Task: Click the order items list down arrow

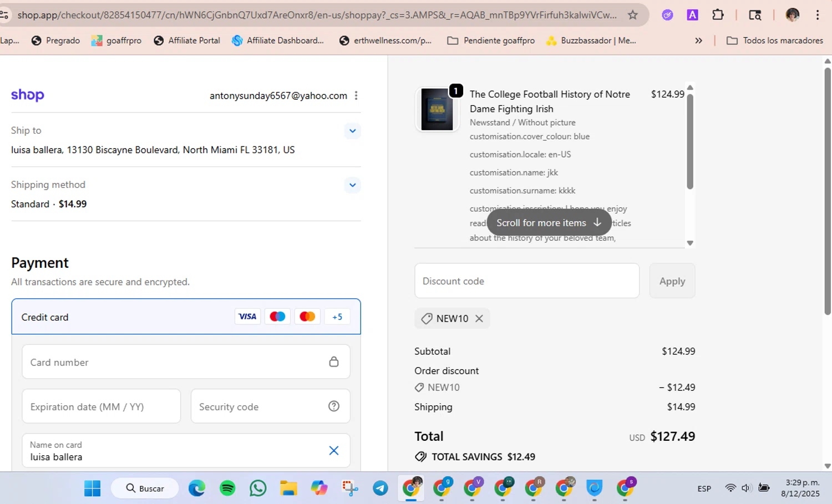Action: pos(690,243)
